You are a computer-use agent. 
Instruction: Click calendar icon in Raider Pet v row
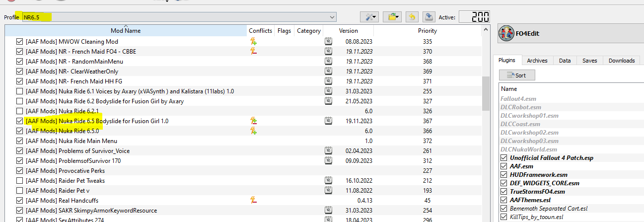(328, 190)
